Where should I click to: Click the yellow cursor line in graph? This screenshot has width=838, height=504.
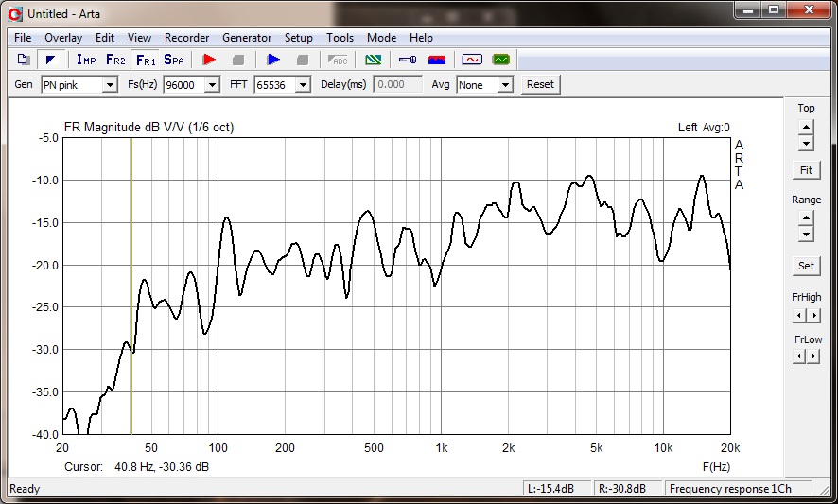click(131, 287)
